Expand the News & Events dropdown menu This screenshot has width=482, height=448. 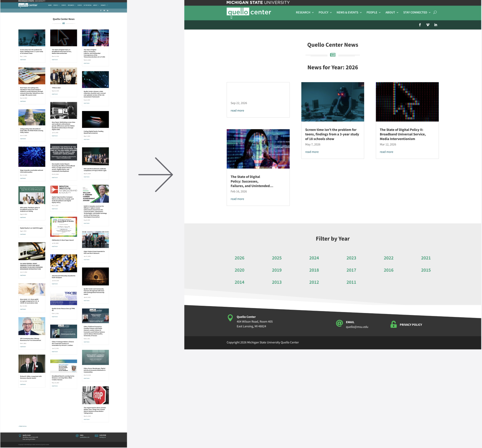click(x=349, y=12)
